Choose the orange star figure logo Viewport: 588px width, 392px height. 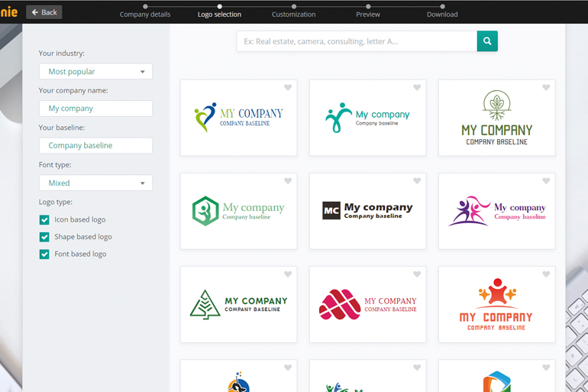tap(497, 304)
